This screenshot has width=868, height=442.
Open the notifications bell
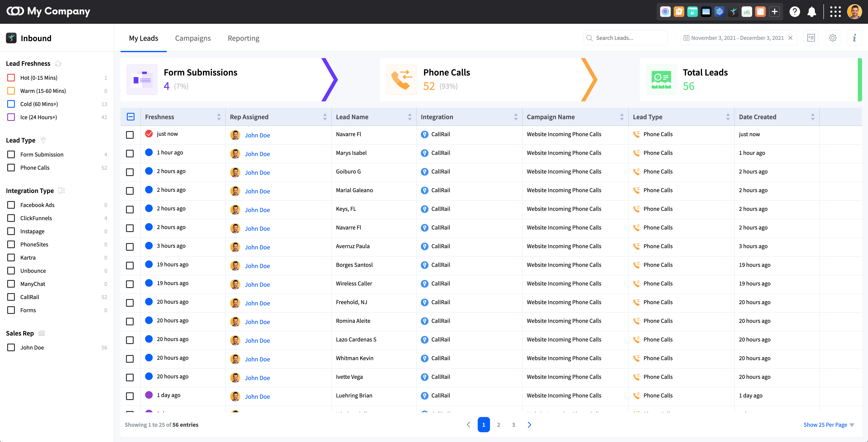click(x=812, y=12)
